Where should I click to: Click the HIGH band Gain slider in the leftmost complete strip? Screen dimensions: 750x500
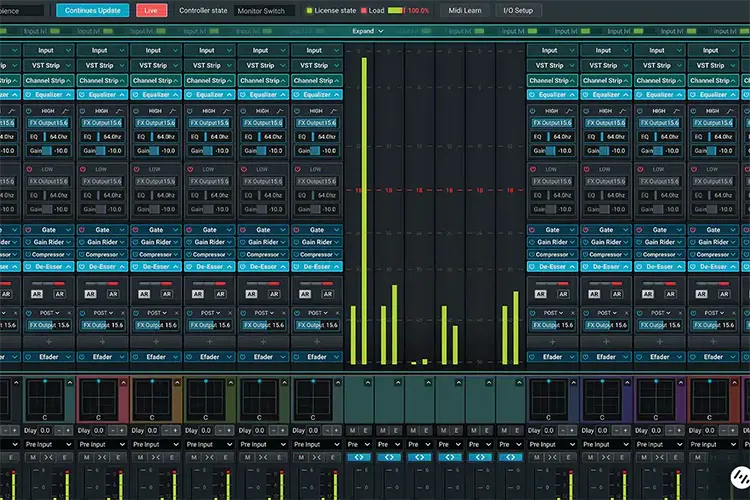coord(48,151)
